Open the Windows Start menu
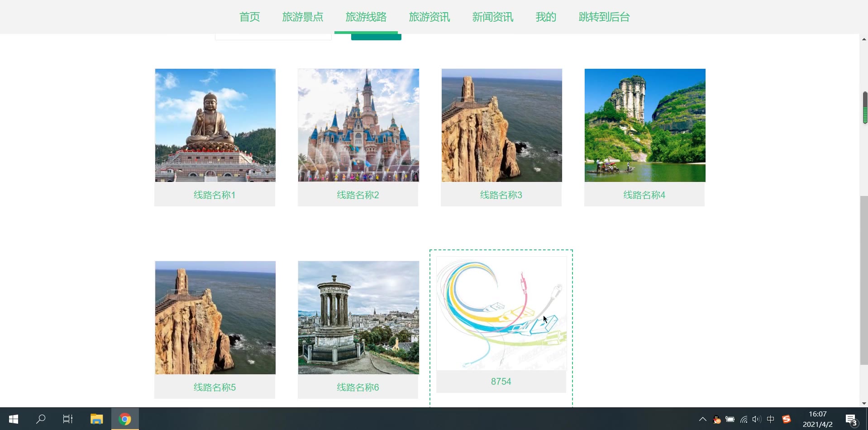The height and width of the screenshot is (430, 868). (x=14, y=419)
